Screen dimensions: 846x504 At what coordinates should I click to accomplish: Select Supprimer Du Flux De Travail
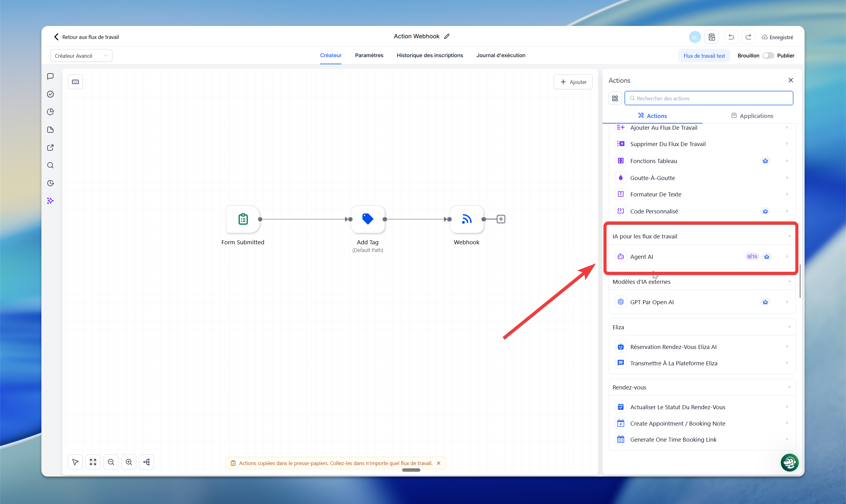[702, 144]
